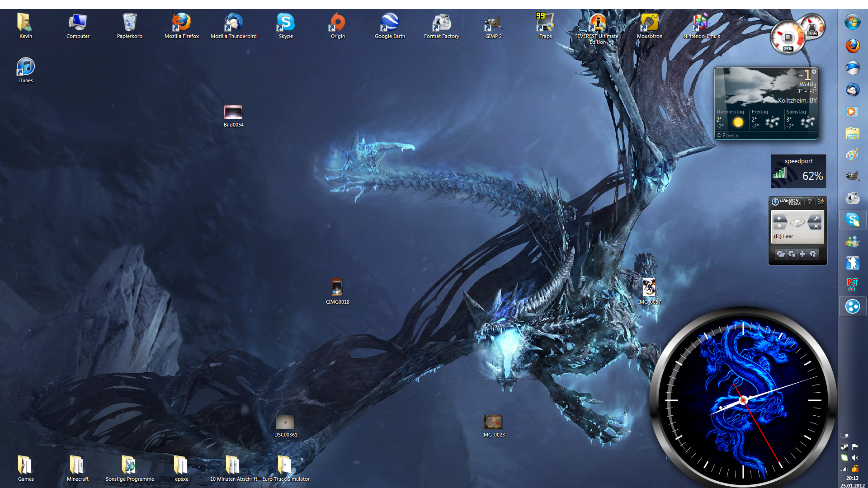This screenshot has width=868, height=488.
Task: Open the Minecraft folder
Action: coord(78,468)
